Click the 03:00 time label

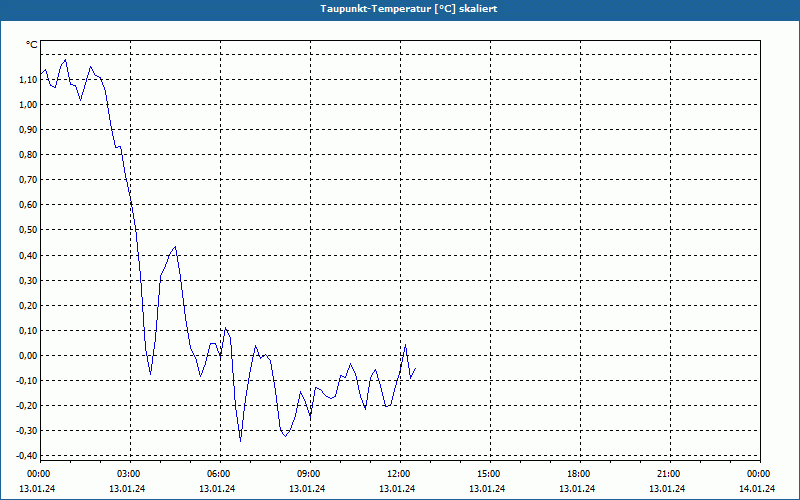(x=131, y=474)
